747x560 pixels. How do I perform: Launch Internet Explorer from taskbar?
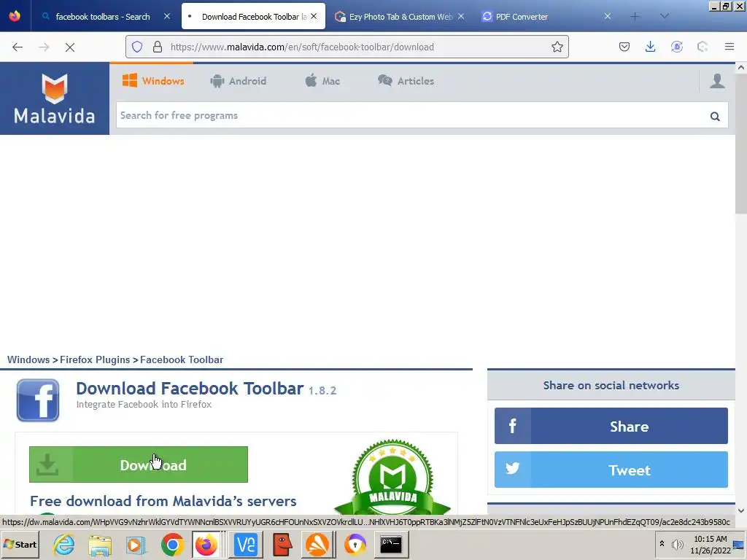(64, 544)
